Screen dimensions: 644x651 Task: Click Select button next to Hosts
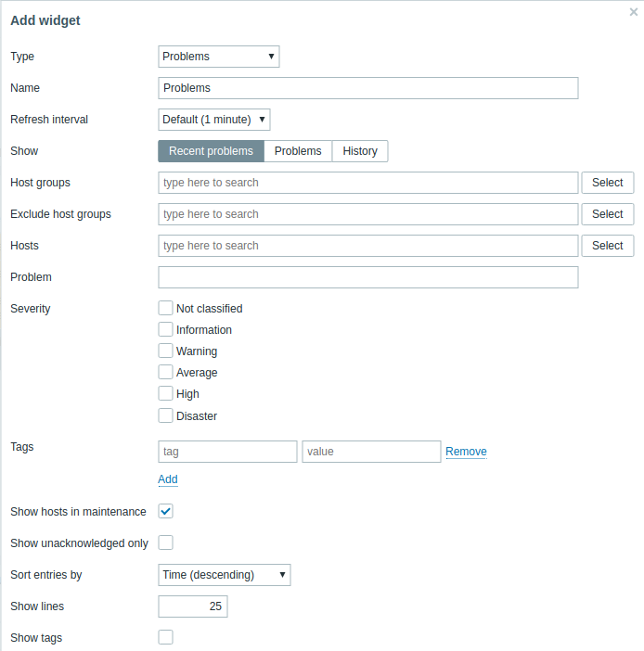click(607, 246)
